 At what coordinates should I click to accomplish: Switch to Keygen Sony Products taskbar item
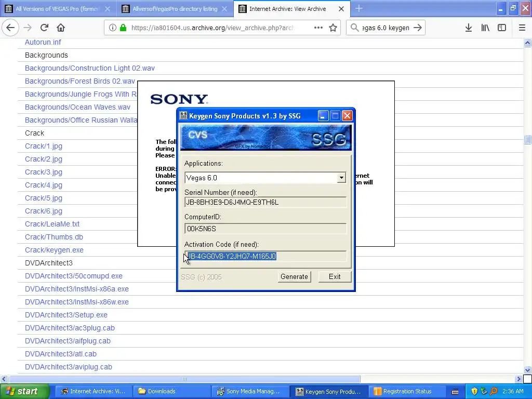tap(329, 392)
